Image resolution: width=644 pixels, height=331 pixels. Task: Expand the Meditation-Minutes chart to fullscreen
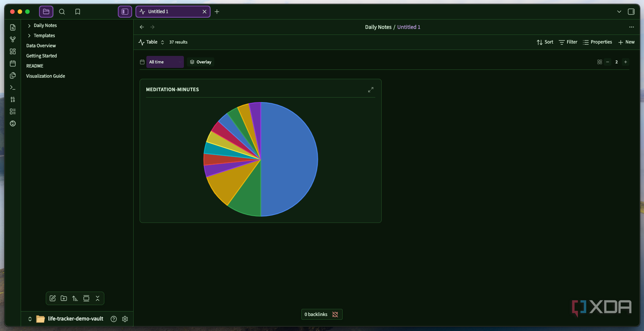click(371, 90)
